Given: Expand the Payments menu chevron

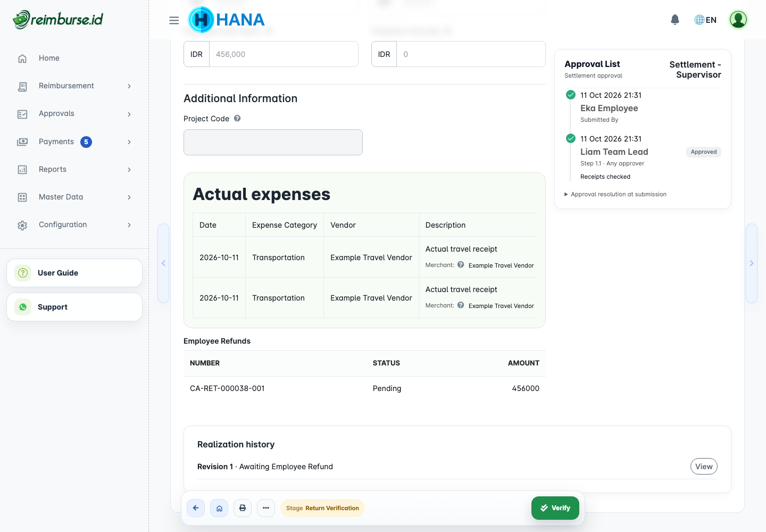Looking at the screenshot, I should 129,142.
